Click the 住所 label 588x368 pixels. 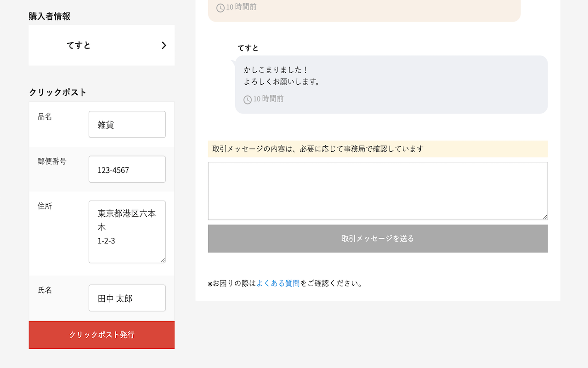[45, 206]
